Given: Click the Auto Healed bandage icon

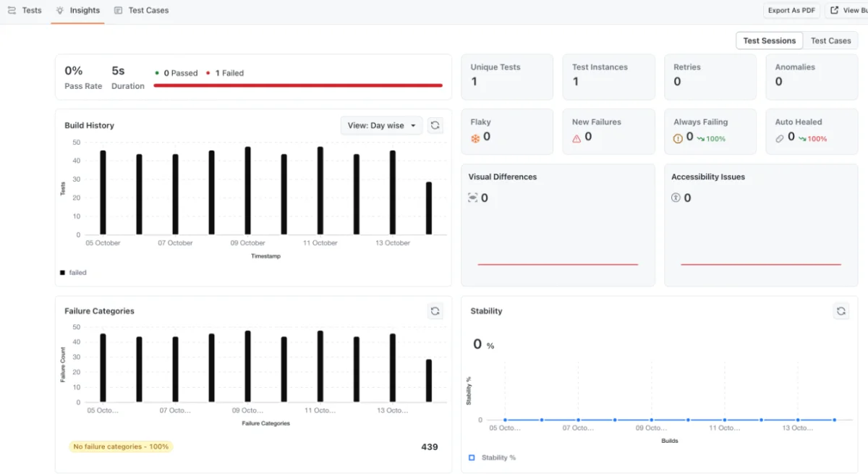Looking at the screenshot, I should (x=780, y=138).
